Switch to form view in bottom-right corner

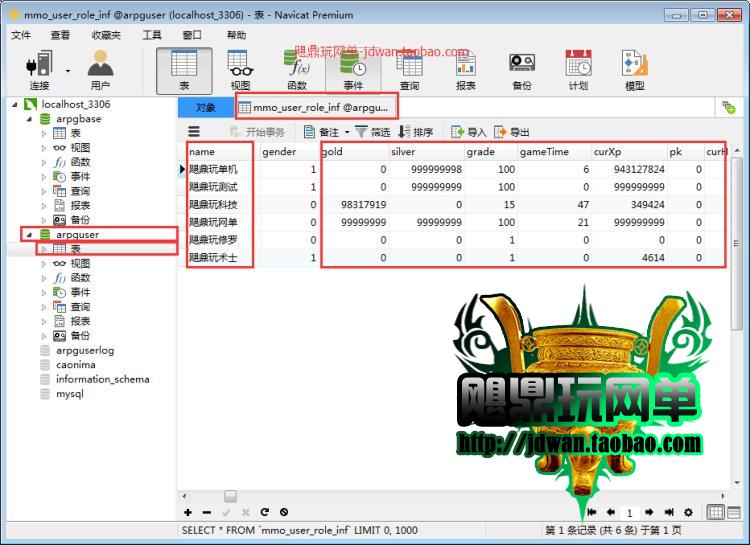[x=734, y=512]
